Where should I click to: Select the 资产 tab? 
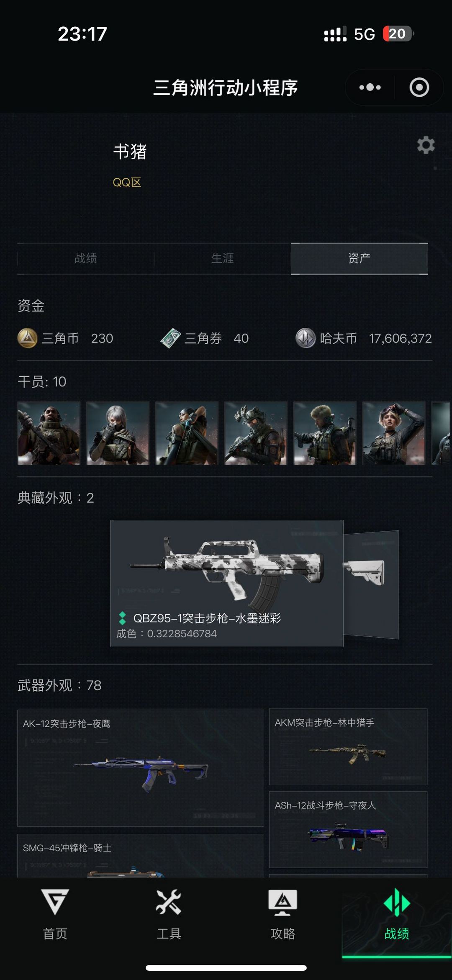click(359, 258)
